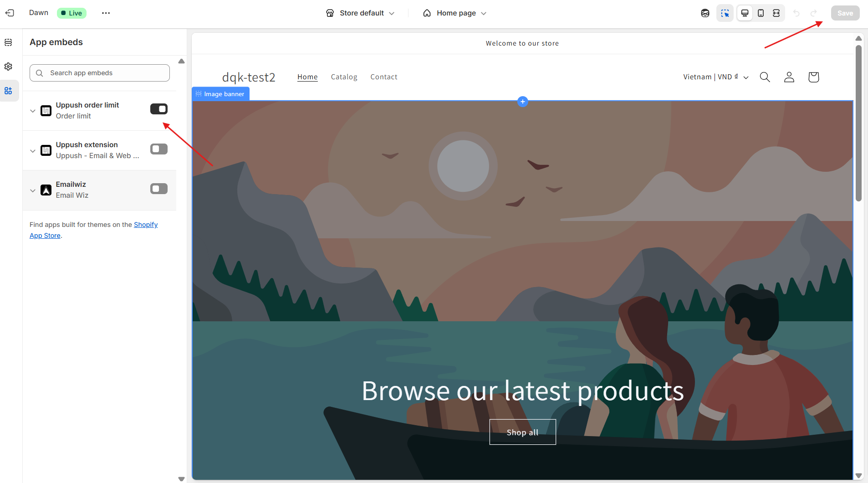Open the storefront search icon
Screen dimensions: 868x483
[765, 77]
